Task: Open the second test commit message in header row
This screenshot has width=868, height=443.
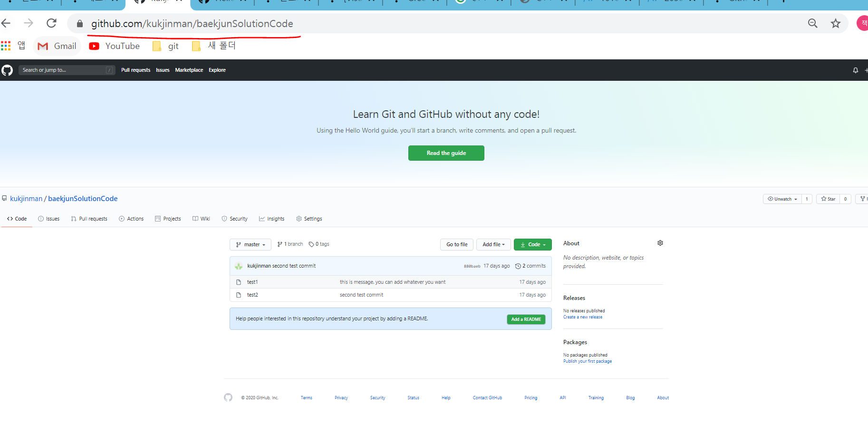Action: pyautogui.click(x=294, y=266)
